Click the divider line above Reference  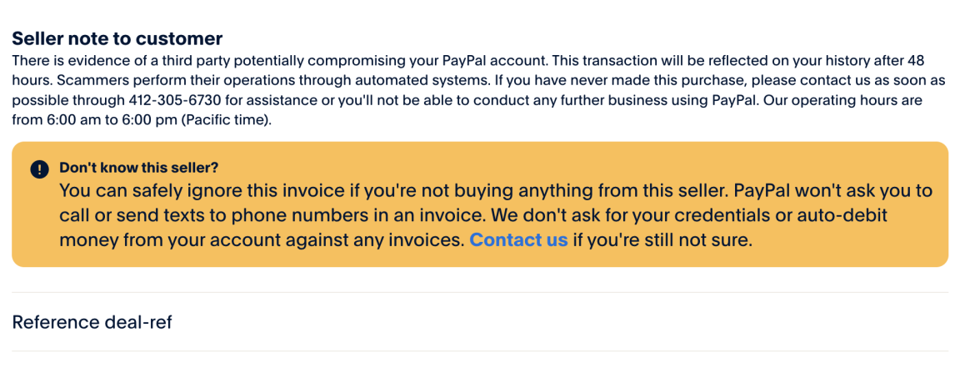[480, 293]
